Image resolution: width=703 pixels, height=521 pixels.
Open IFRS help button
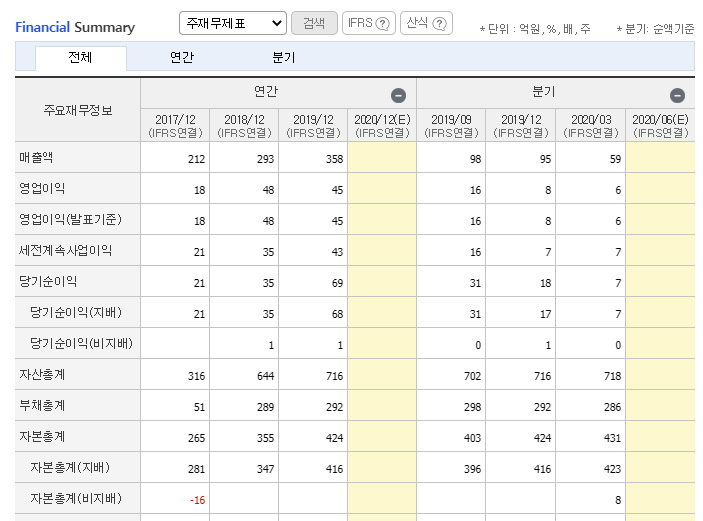(x=369, y=23)
